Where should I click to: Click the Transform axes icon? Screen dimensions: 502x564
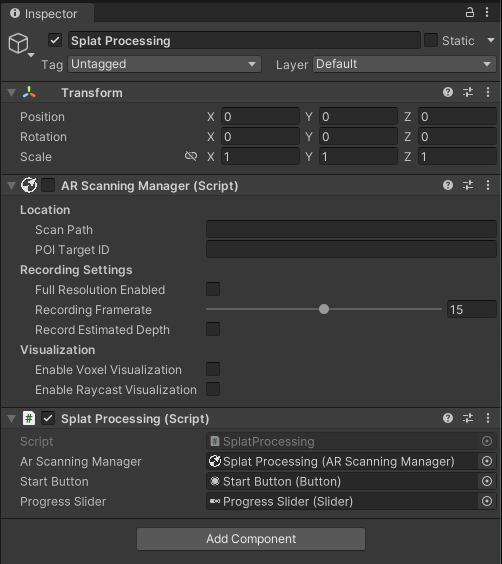pos(29,92)
